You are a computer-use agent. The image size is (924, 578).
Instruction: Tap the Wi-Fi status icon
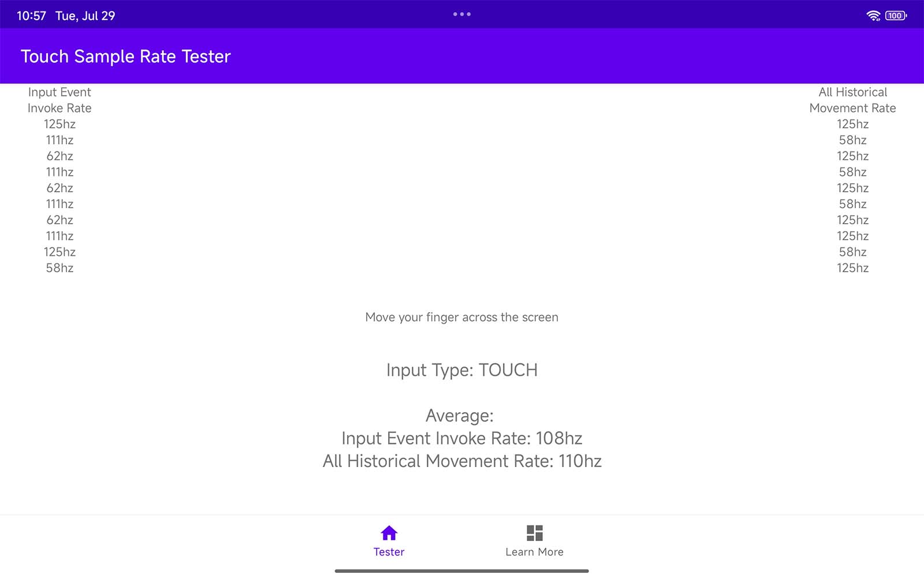coord(873,16)
